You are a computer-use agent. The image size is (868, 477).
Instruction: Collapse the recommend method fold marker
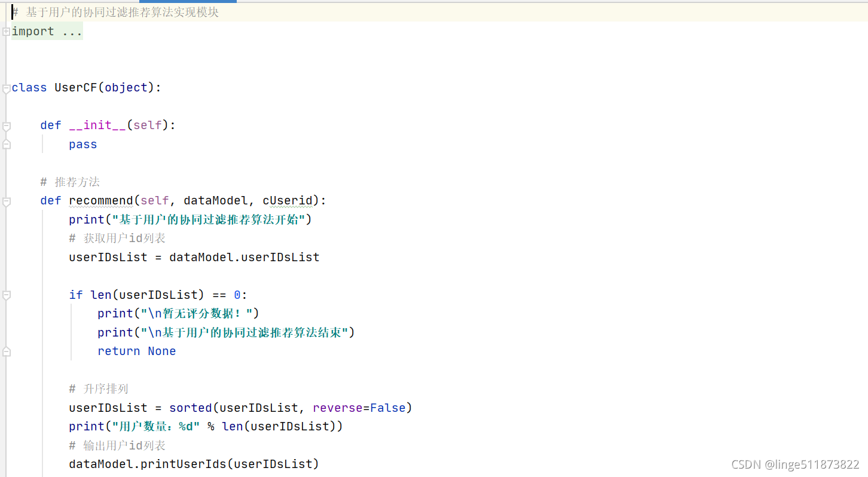(x=6, y=201)
